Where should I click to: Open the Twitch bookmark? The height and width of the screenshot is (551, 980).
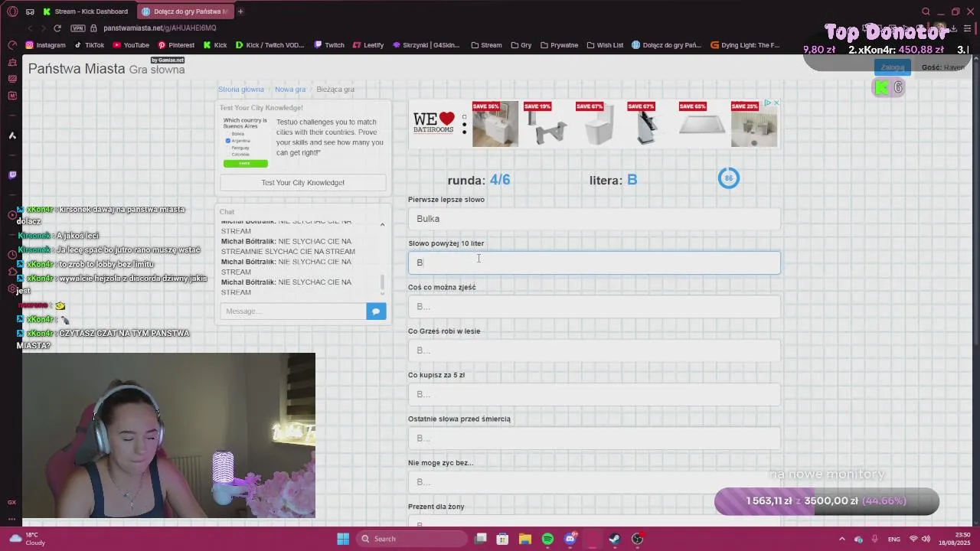coord(329,45)
